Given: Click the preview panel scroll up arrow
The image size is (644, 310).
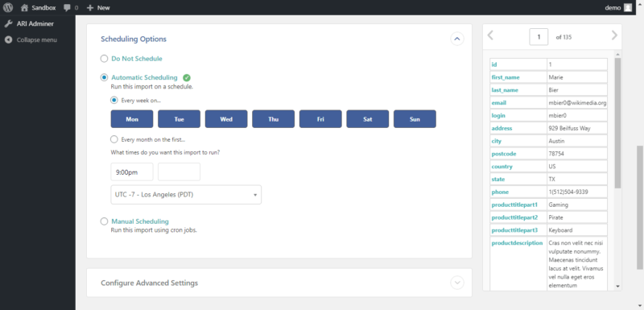Looking at the screenshot, I should [x=617, y=54].
